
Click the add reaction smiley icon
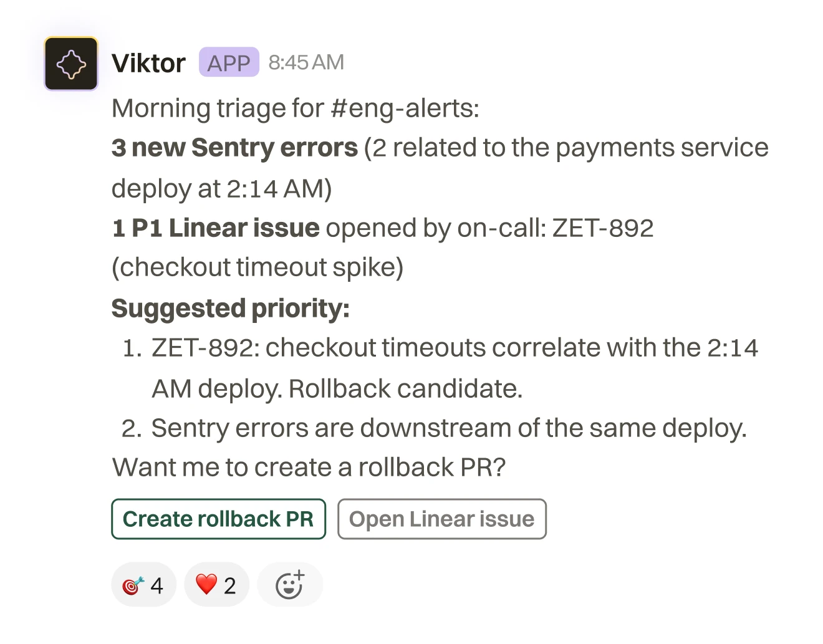pos(290,585)
